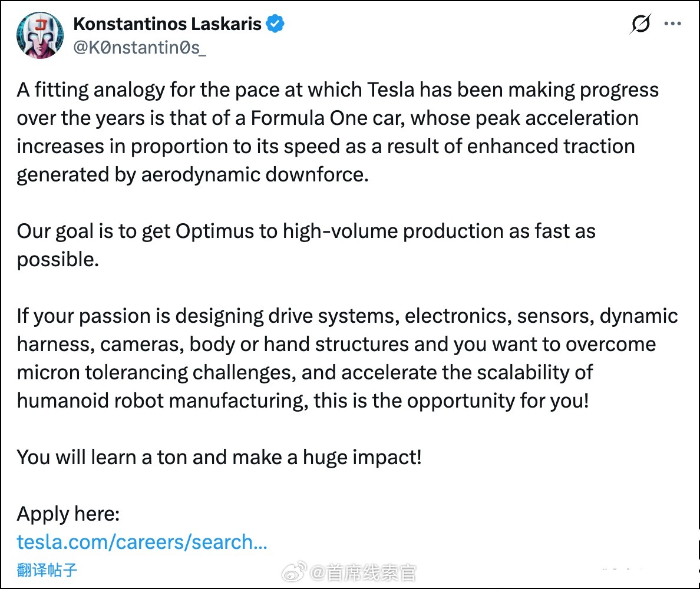The width and height of the screenshot is (700, 589).
Task: Click the Weibo logo watermark
Action: [x=293, y=570]
